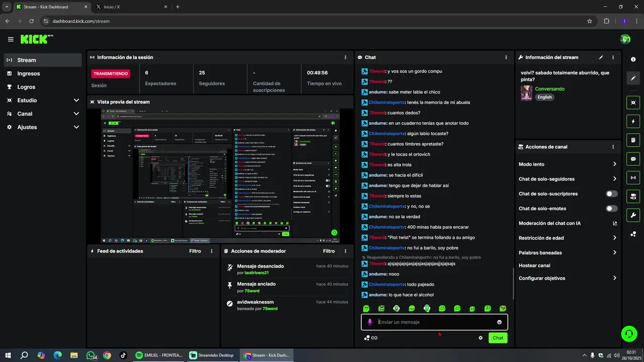
Task: Open Chat de solo-seguidores options
Action: (x=568, y=179)
